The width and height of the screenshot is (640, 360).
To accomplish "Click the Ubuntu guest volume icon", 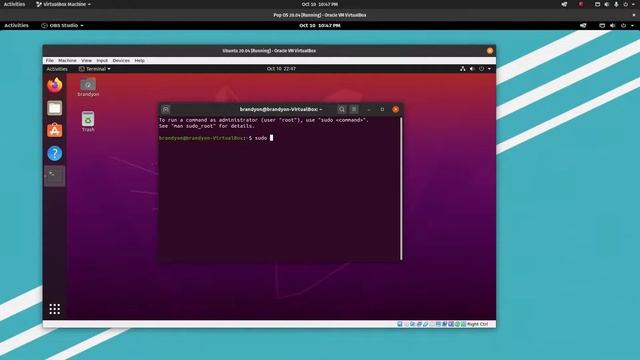I will (472, 69).
